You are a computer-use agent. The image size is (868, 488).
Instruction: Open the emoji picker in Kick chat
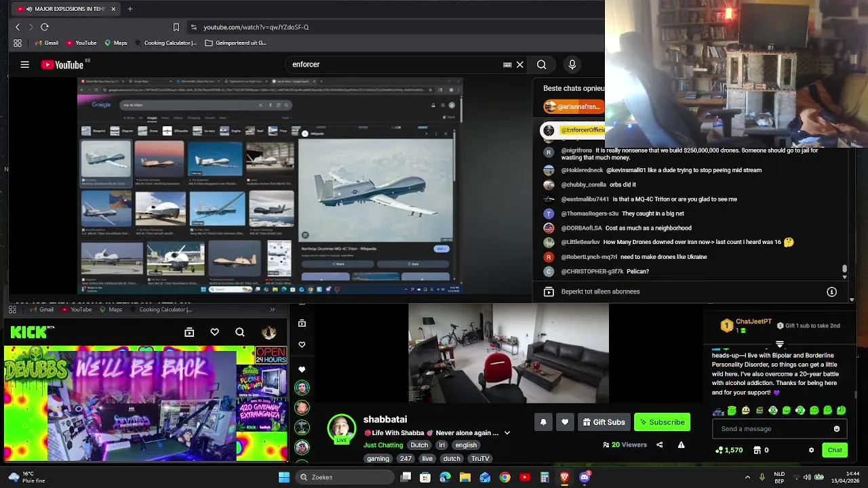tap(837, 429)
